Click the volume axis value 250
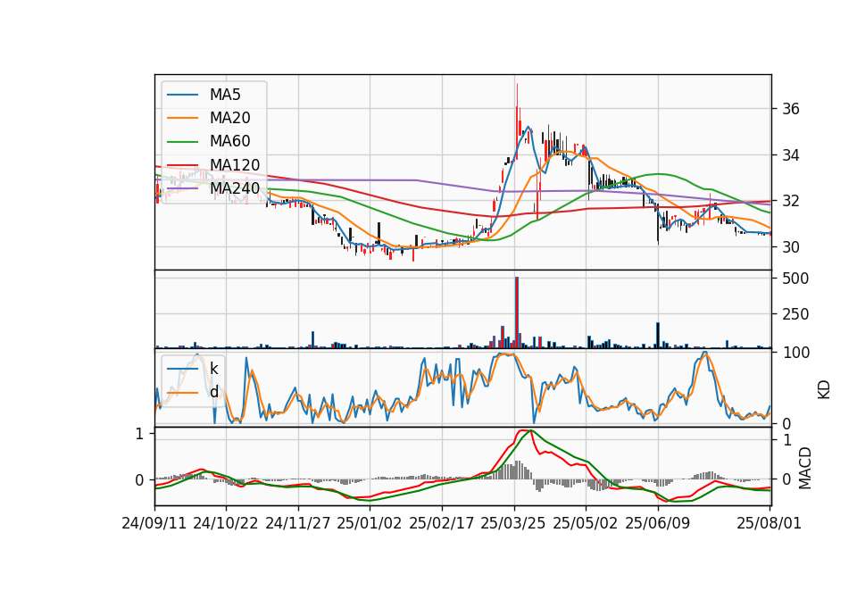 pyautogui.click(x=795, y=314)
